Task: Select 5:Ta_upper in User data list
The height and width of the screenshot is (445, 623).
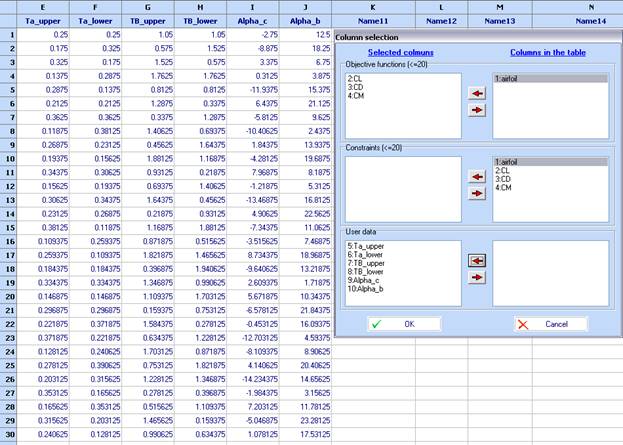Action: (364, 245)
